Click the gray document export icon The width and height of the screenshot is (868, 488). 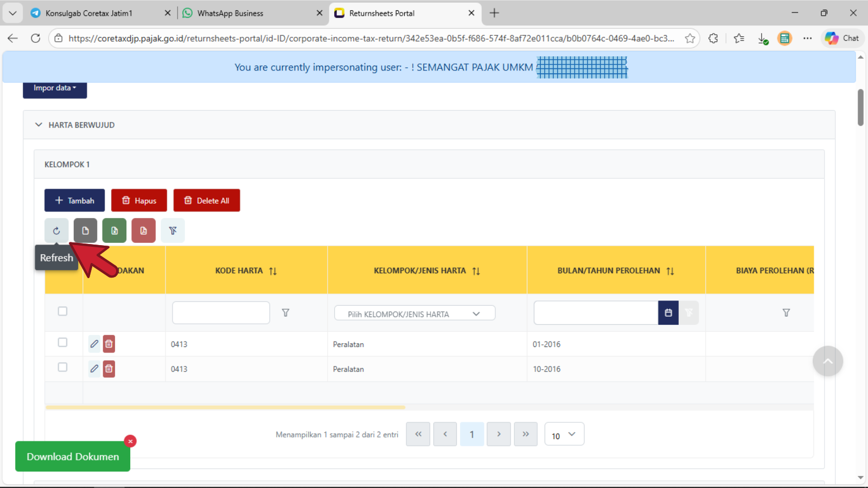coord(85,231)
